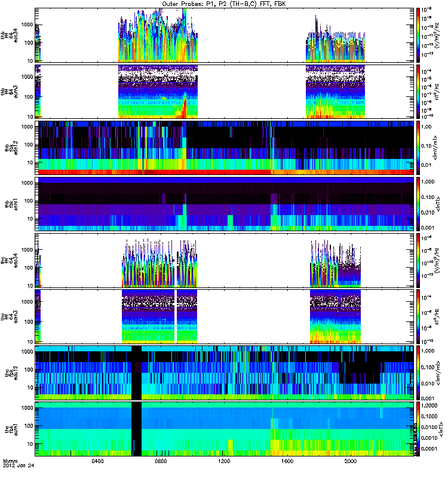Select the 1200 tick label on time axis
This screenshot has height=478, width=448.
point(225,461)
